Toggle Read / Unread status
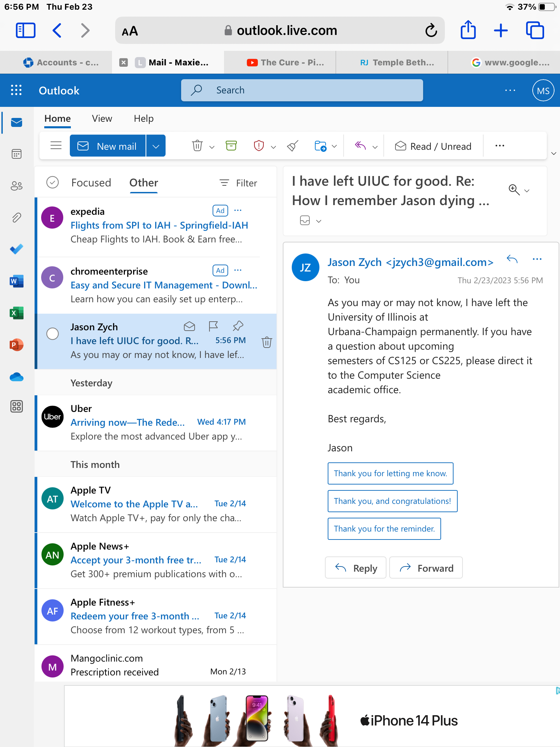Viewport: 560px width, 747px height. (x=433, y=146)
